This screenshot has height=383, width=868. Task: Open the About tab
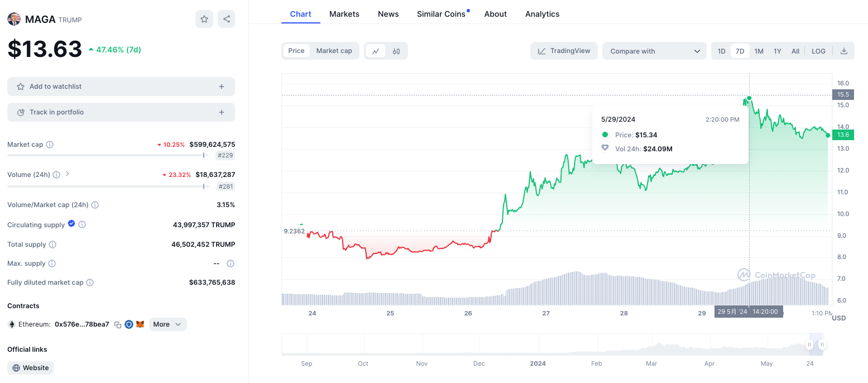pos(496,14)
